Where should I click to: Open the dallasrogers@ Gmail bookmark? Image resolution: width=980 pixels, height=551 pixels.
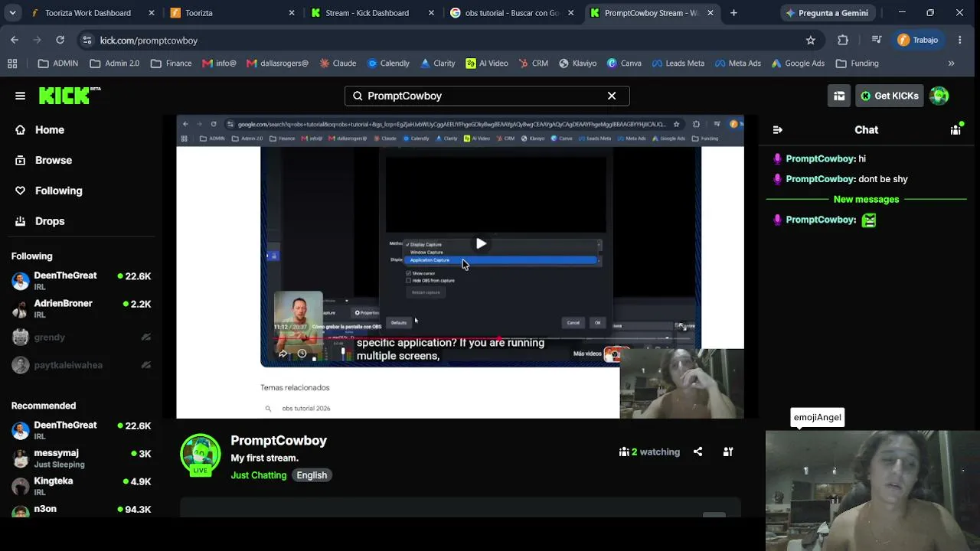pos(277,64)
